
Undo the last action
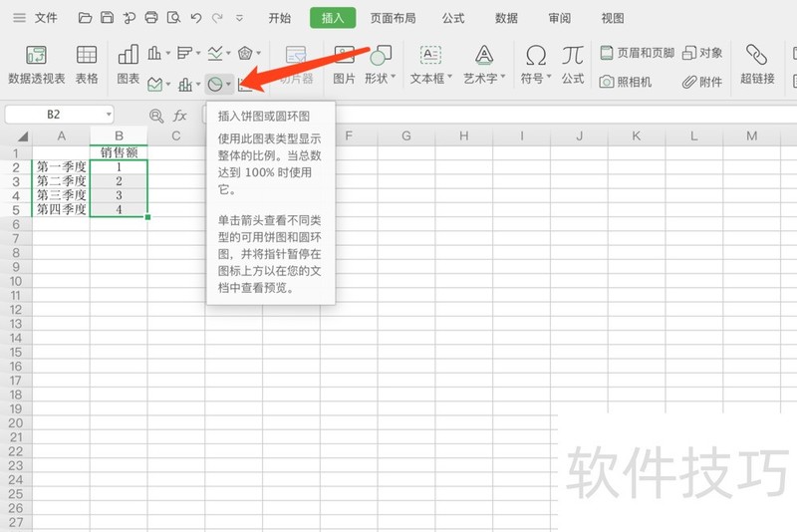click(195, 18)
